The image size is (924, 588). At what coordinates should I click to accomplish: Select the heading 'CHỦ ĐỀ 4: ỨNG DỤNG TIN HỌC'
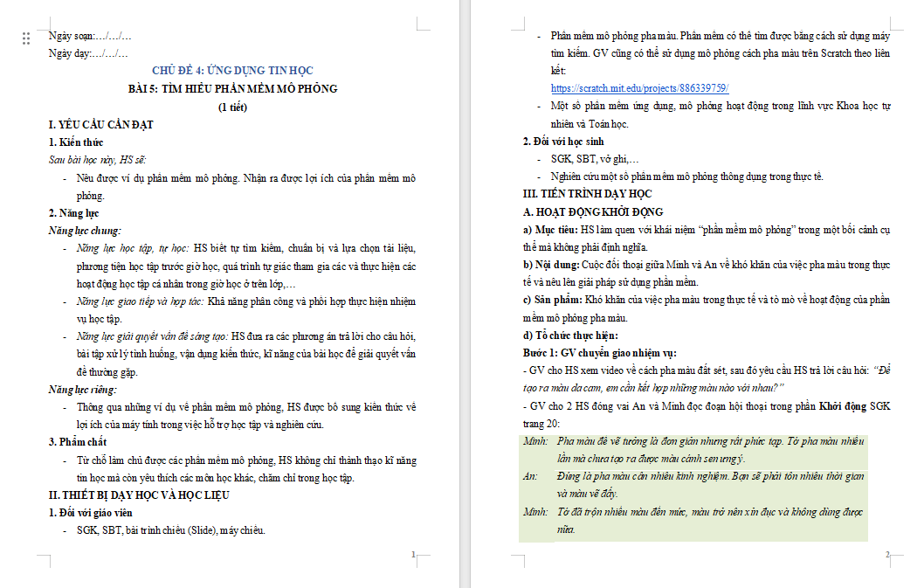[x=232, y=70]
